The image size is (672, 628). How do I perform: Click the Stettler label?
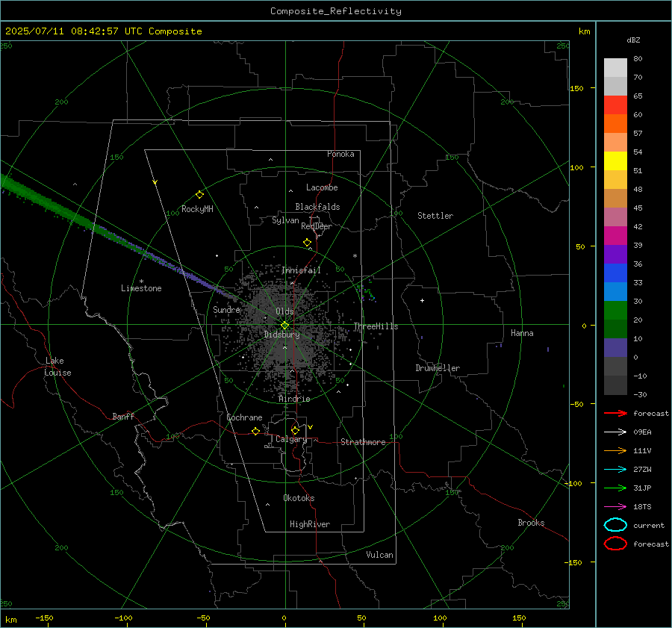click(435, 216)
